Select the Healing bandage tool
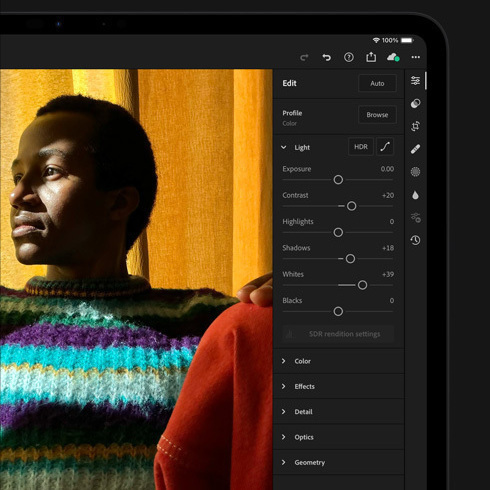This screenshot has height=490, width=490. tap(415, 149)
